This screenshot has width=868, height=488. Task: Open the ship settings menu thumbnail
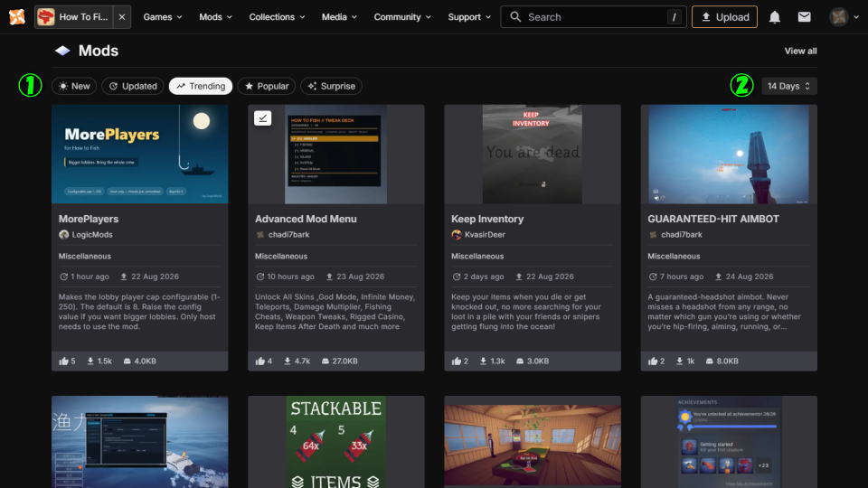point(139,442)
